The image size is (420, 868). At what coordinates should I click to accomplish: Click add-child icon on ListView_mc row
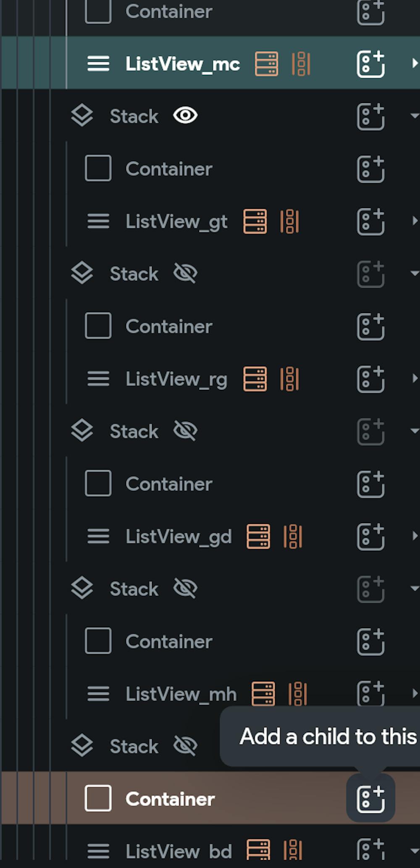click(x=370, y=64)
